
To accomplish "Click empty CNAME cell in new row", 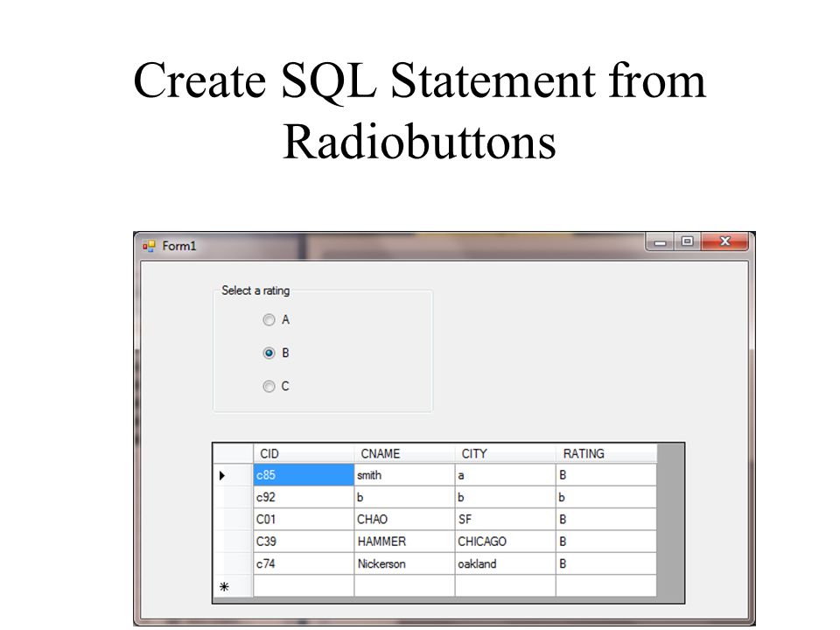I will click(x=404, y=586).
